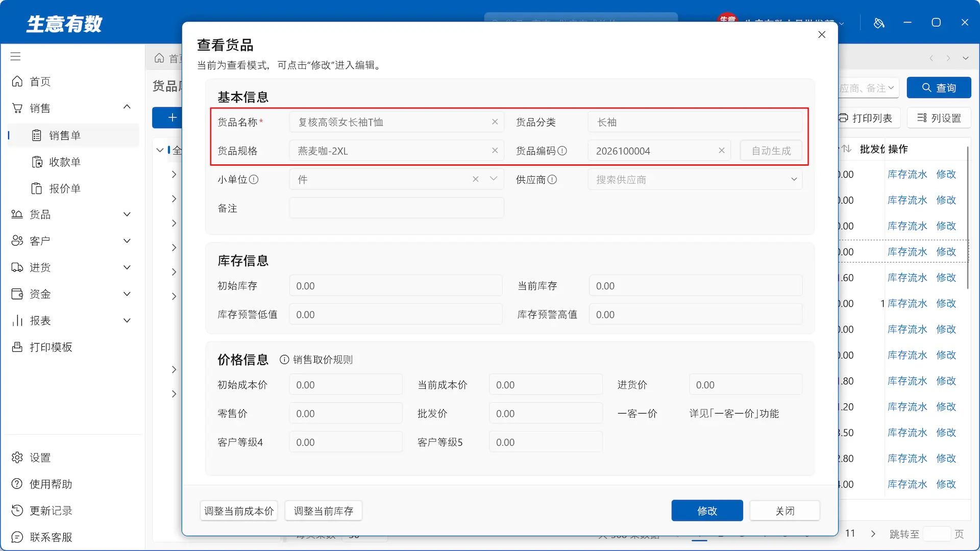Click the info icon next to 小单位
980x551 pixels.
[254, 180]
